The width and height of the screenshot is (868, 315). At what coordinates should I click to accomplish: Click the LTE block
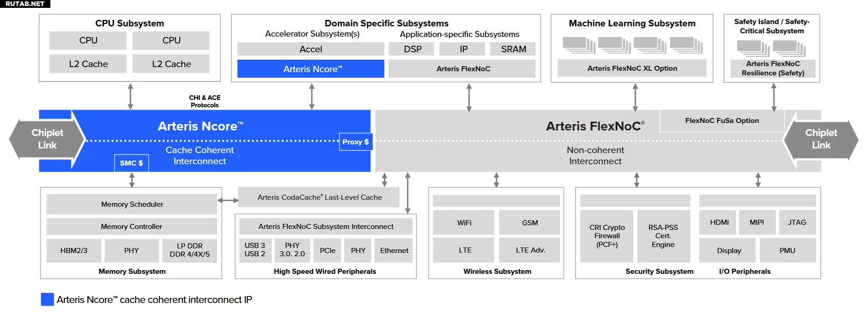[x=464, y=250]
